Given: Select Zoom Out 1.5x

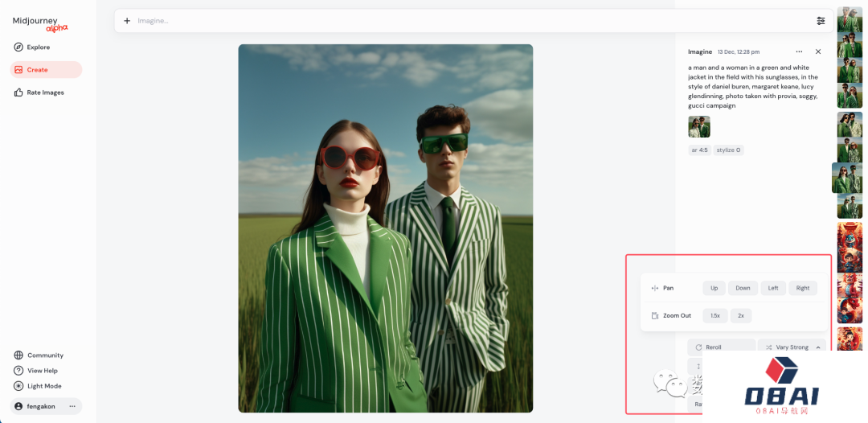Looking at the screenshot, I should (715, 315).
